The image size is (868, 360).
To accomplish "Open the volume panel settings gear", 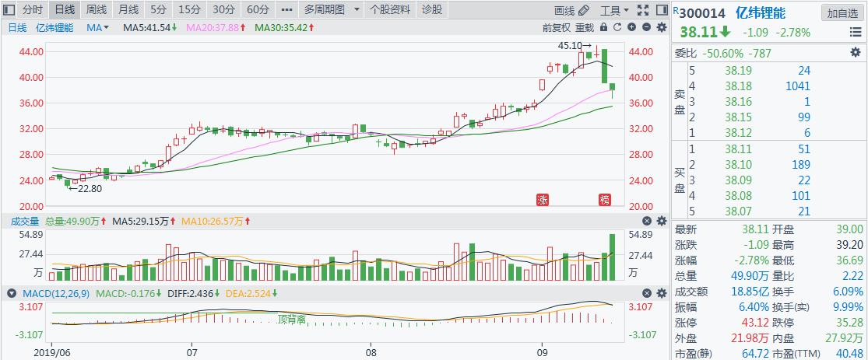I will click(x=662, y=221).
